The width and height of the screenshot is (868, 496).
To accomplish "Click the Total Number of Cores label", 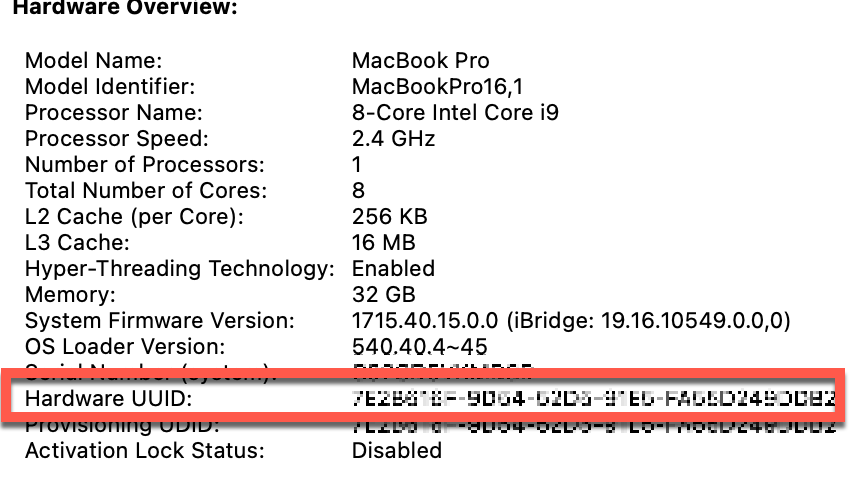I will pos(146,191).
